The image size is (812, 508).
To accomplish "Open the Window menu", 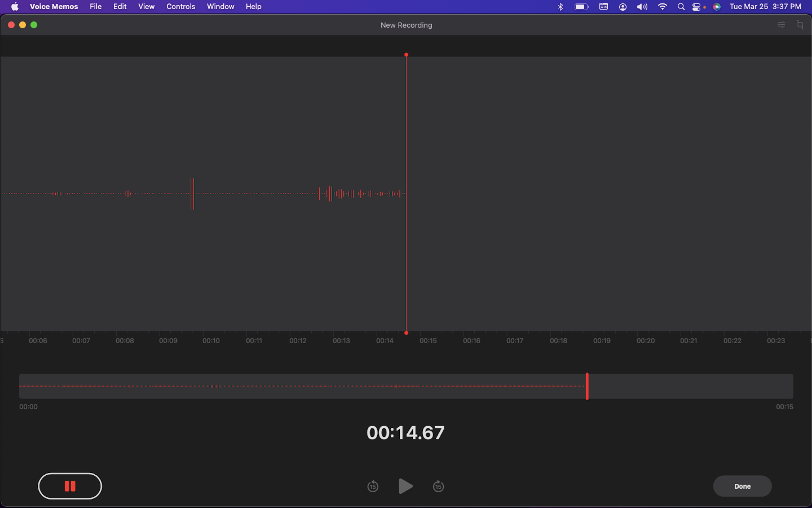I will 220,7.
